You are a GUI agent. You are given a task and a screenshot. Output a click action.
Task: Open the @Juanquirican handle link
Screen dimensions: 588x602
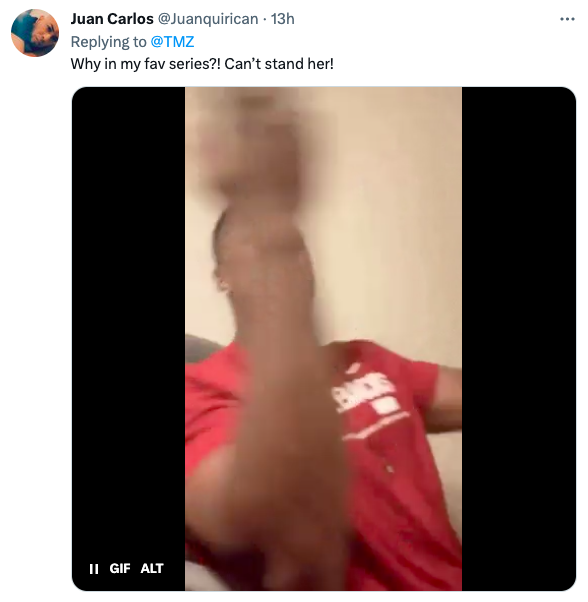click(208, 19)
